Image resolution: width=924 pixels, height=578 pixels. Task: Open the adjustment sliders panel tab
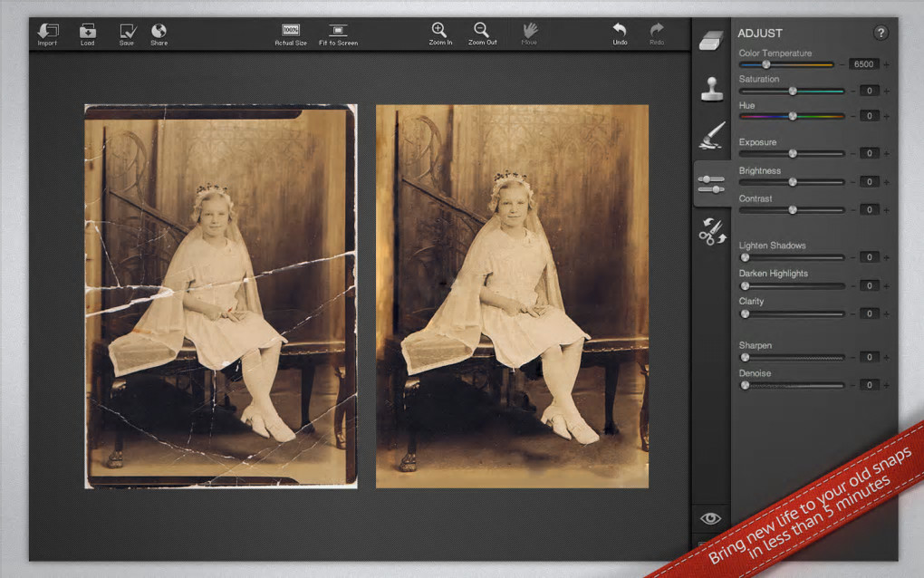(x=711, y=184)
